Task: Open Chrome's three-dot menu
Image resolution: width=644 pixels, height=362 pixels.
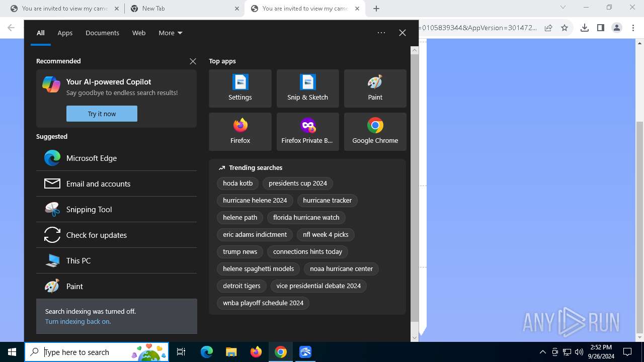Action: [633, 28]
